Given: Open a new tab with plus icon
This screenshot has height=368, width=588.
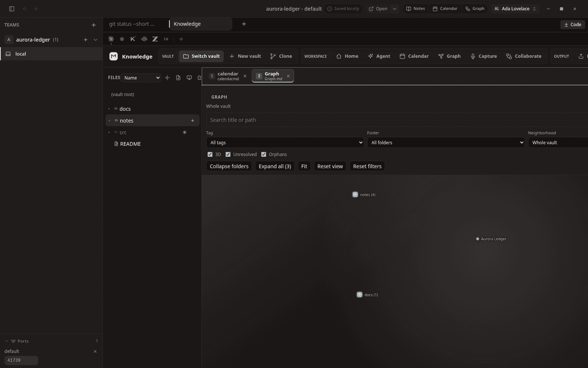Looking at the screenshot, I should click(x=244, y=24).
